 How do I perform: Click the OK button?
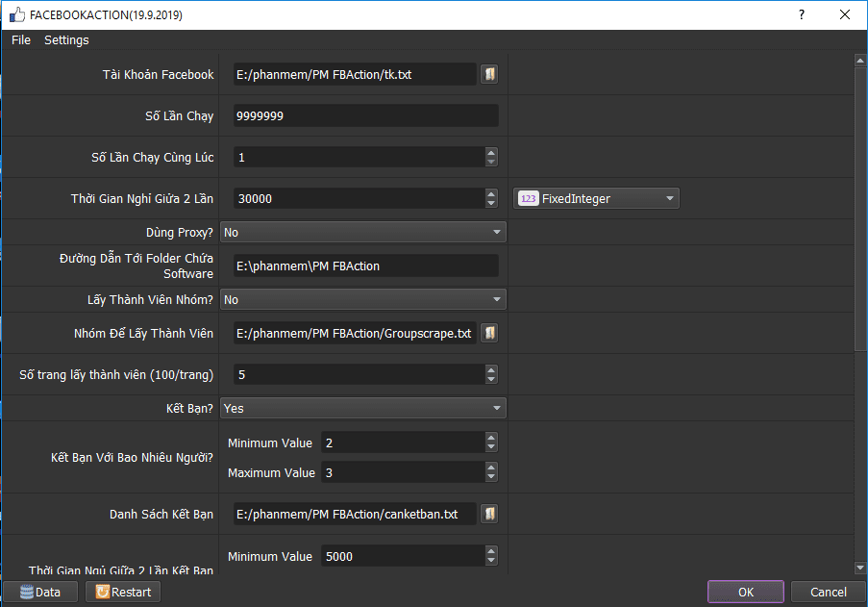click(746, 592)
